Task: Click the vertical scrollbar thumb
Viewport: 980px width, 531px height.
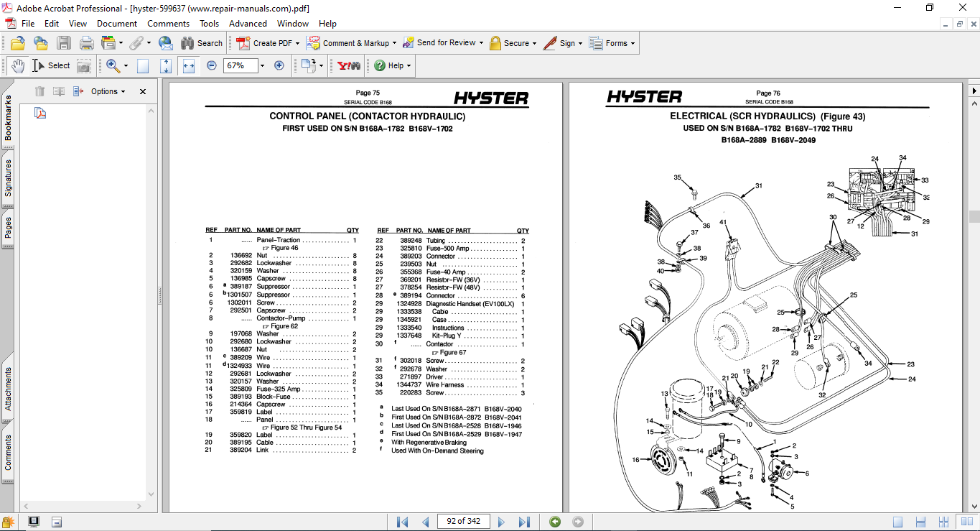Action: point(974,216)
